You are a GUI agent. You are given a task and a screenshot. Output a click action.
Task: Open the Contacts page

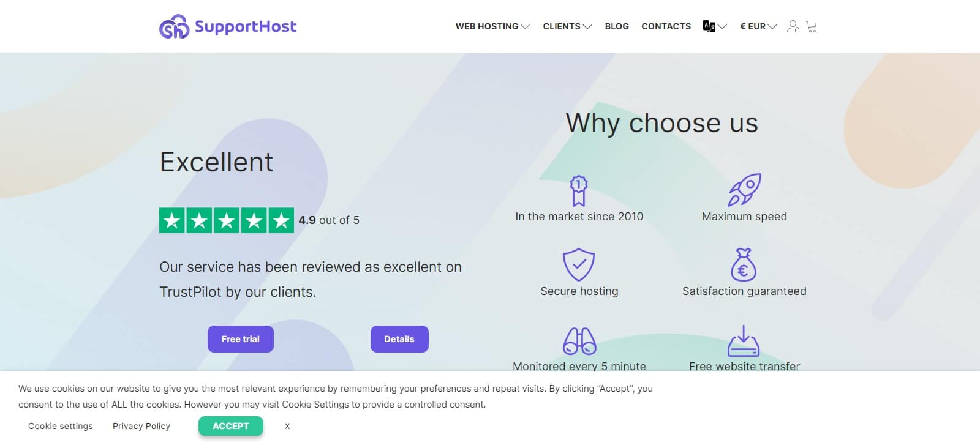[x=666, y=26]
